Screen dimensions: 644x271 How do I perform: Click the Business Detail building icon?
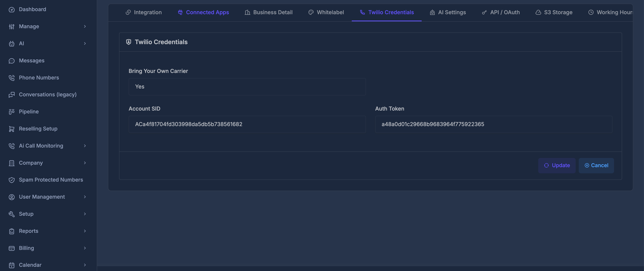[x=248, y=12]
